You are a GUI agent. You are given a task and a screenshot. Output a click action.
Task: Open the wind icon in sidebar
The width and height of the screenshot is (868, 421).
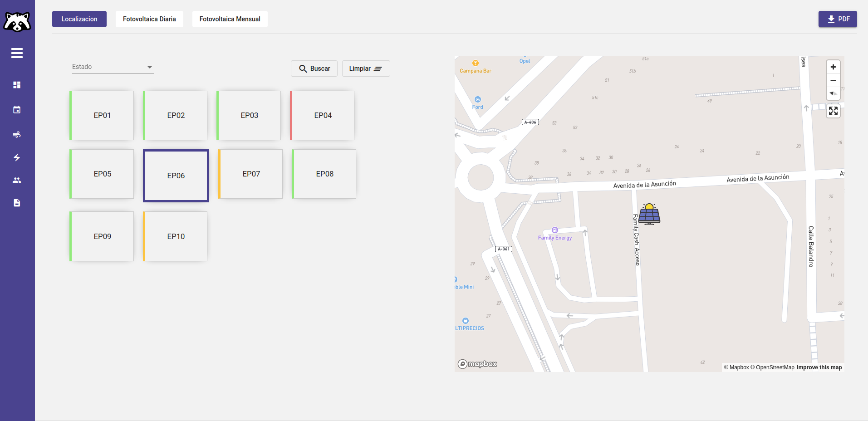(x=17, y=135)
